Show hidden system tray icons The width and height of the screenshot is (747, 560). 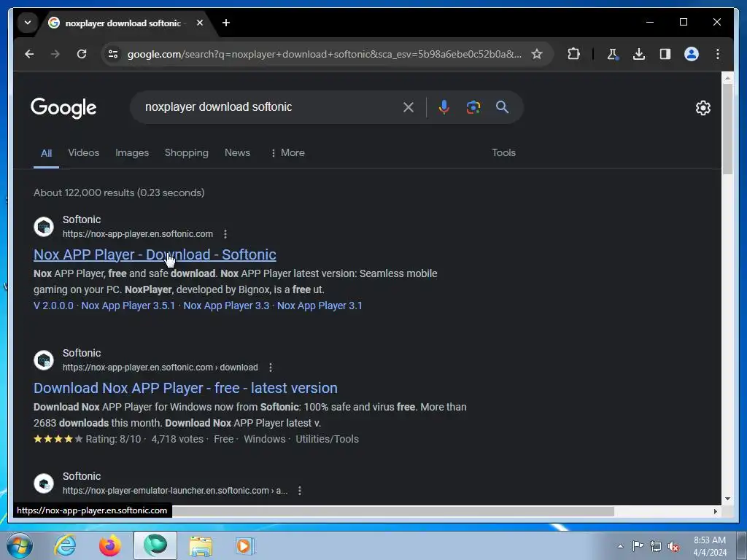(x=620, y=546)
